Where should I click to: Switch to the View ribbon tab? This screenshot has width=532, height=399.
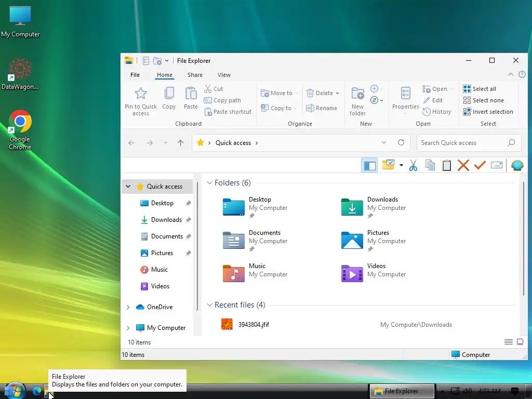[224, 75]
